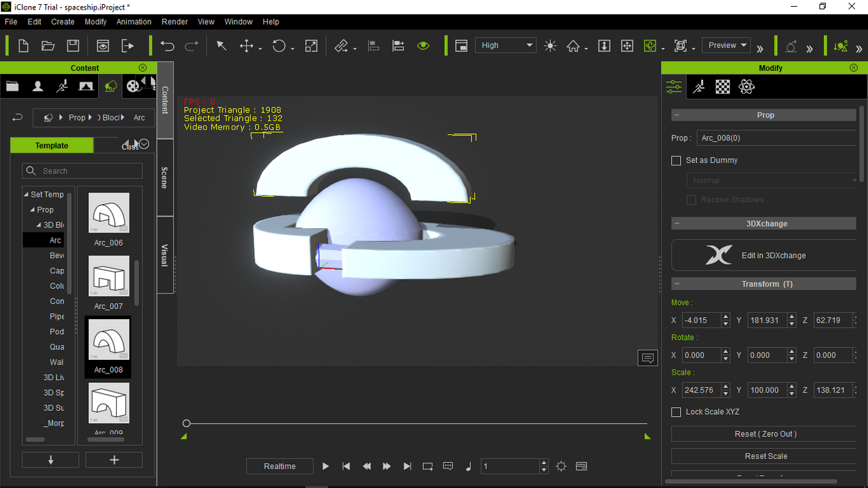Click the camera pan four-arrow icon
868x488 pixels.
(x=627, y=46)
